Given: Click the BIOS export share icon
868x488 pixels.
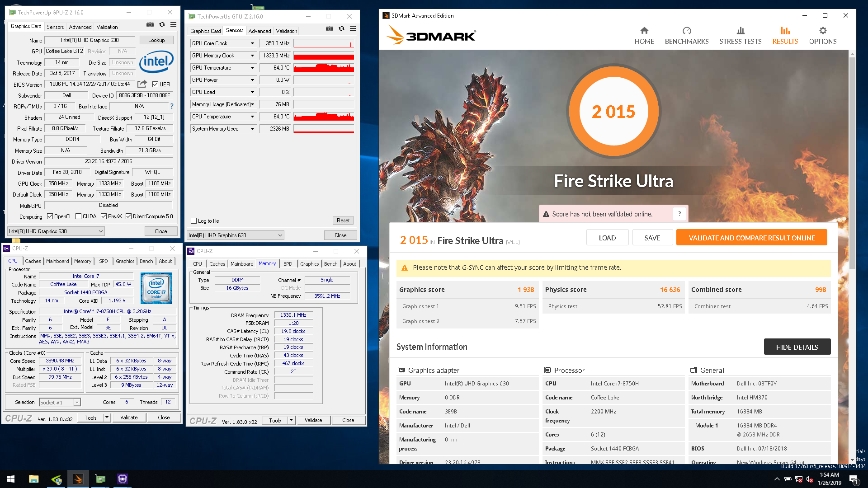Looking at the screenshot, I should (142, 84).
